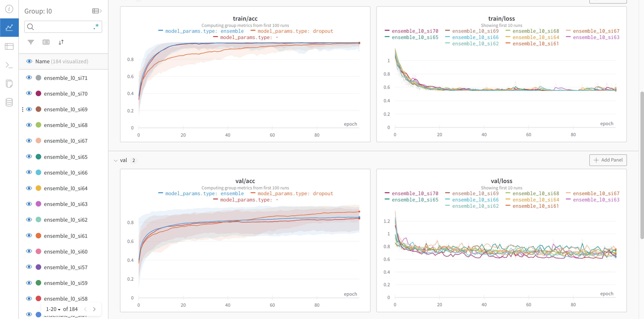This screenshot has height=319, width=644.
Task: Click the filter runs icon
Action: pos(31,42)
